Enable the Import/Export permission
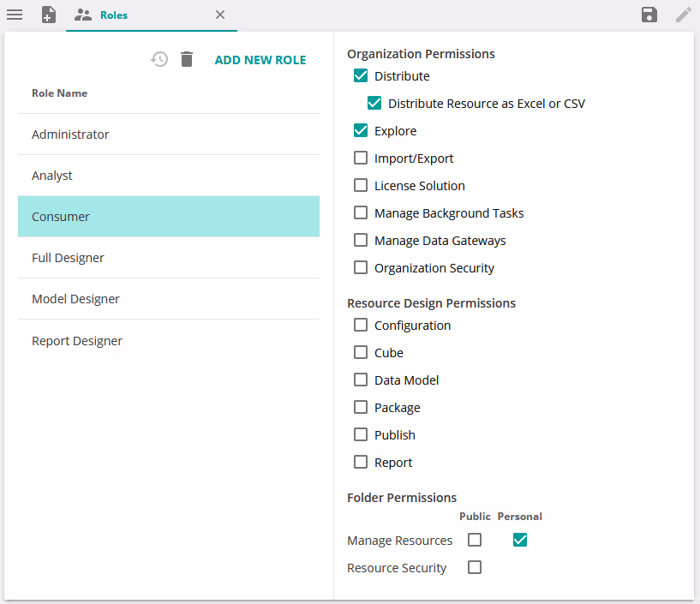 (x=361, y=158)
